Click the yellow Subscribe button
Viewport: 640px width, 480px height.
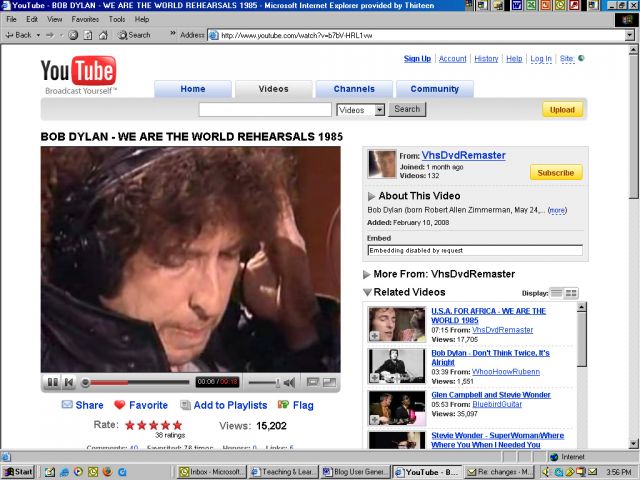(x=556, y=173)
